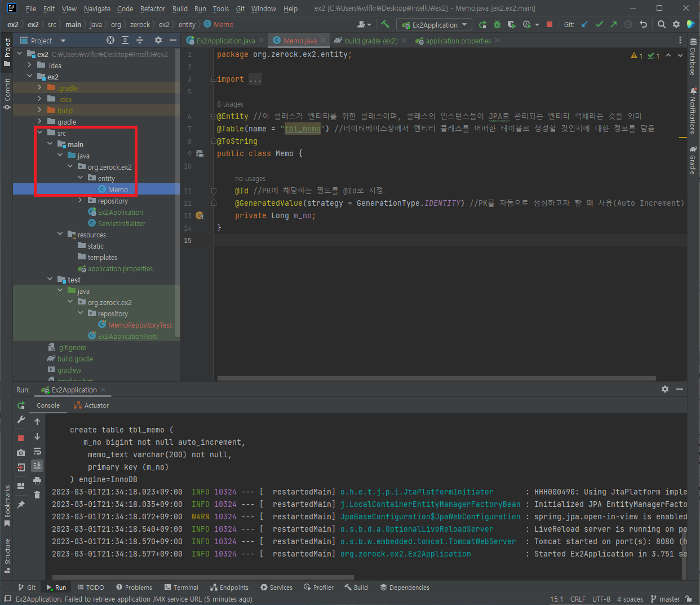Open the Navigate menu
700x605 pixels.
coord(97,8)
